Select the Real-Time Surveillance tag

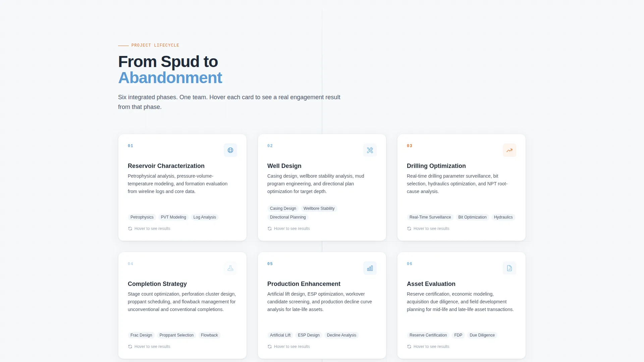point(430,217)
